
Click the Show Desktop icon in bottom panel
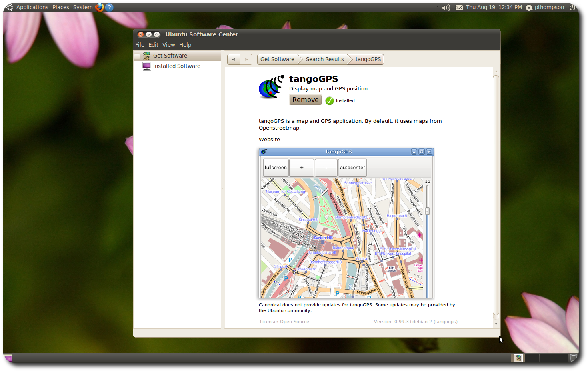(8, 358)
